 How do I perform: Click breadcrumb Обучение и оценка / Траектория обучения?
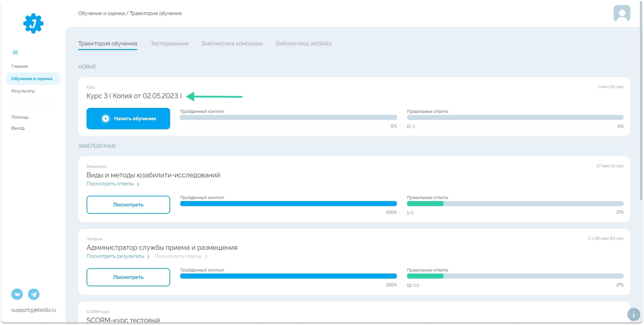point(130,13)
